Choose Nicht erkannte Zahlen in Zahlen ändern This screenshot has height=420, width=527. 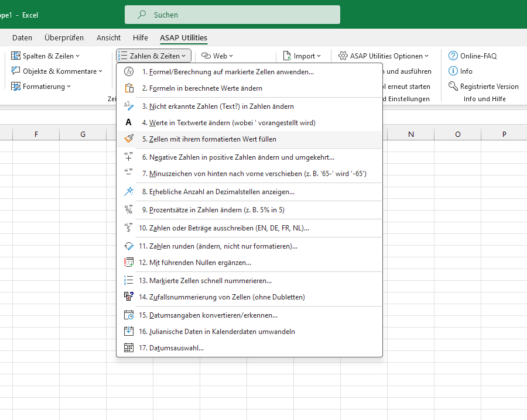[249, 106]
